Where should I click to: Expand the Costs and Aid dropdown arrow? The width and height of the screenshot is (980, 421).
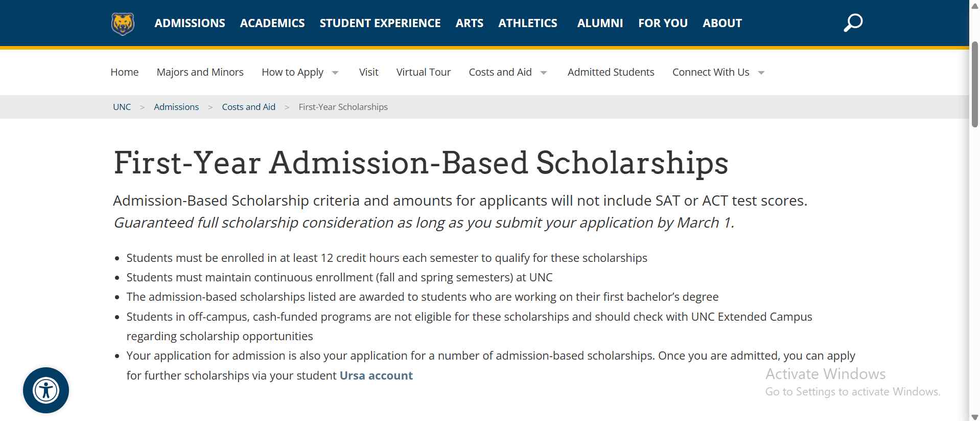click(x=543, y=73)
